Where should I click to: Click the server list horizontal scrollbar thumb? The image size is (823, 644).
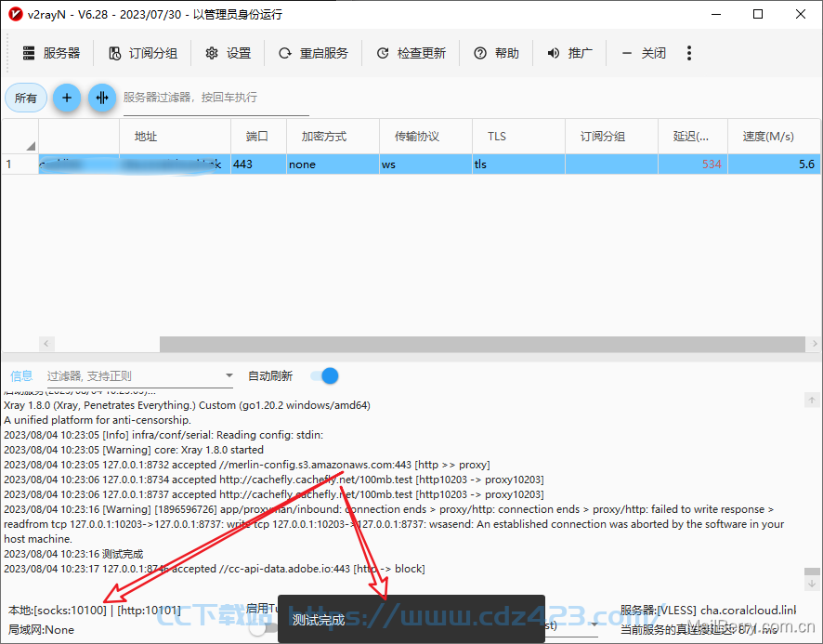(x=482, y=344)
